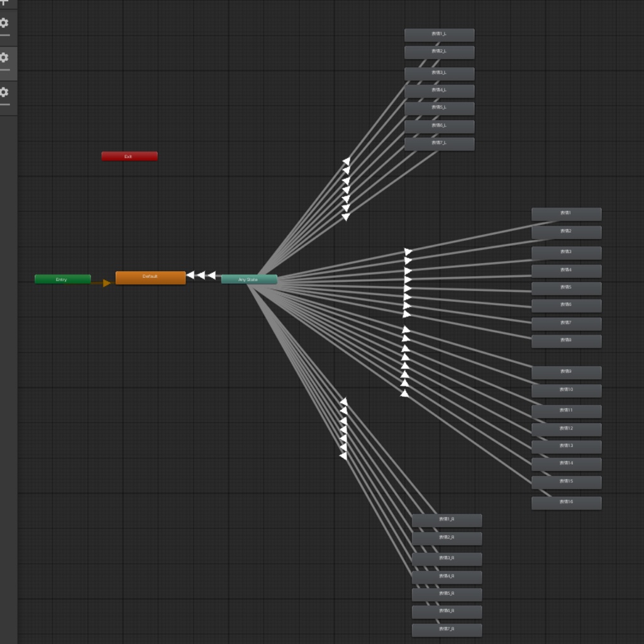The height and width of the screenshot is (644, 644).
Task: Click the 表情3 state node
Action: pyautogui.click(x=567, y=253)
